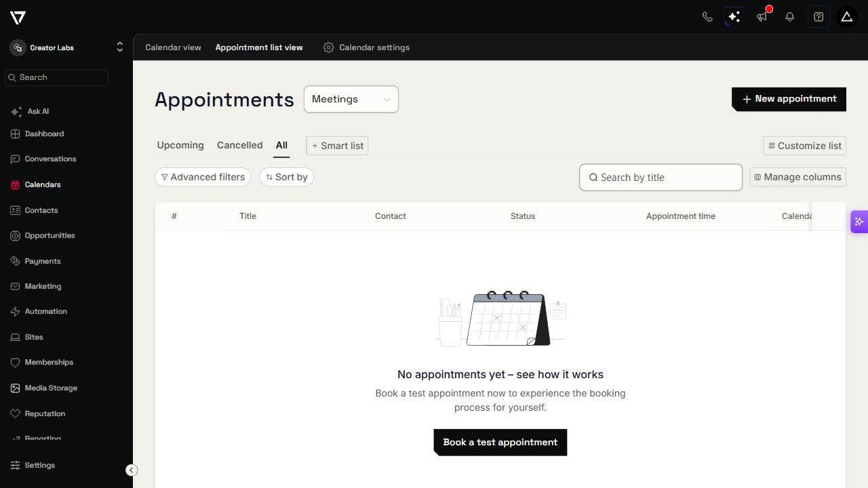Open Manage columns options
The width and height of the screenshot is (868, 488).
tap(797, 177)
